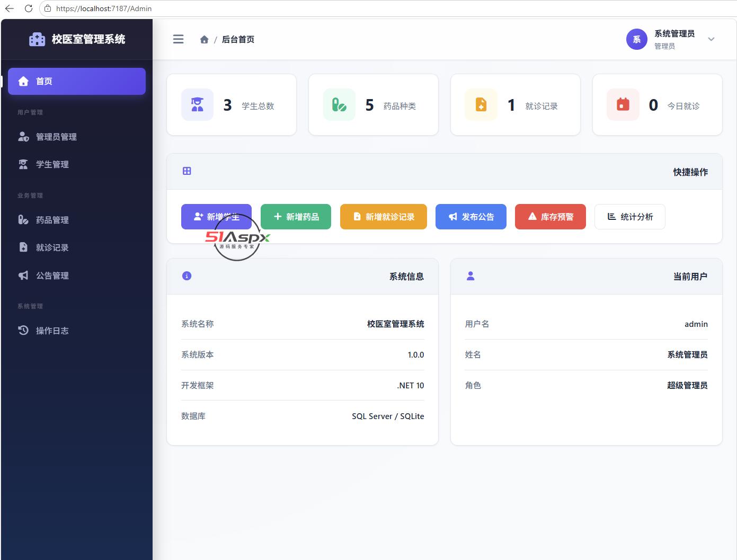The height and width of the screenshot is (560, 737).
Task: Click the 学生管理 graduate icon in sidebar
Action: (23, 164)
